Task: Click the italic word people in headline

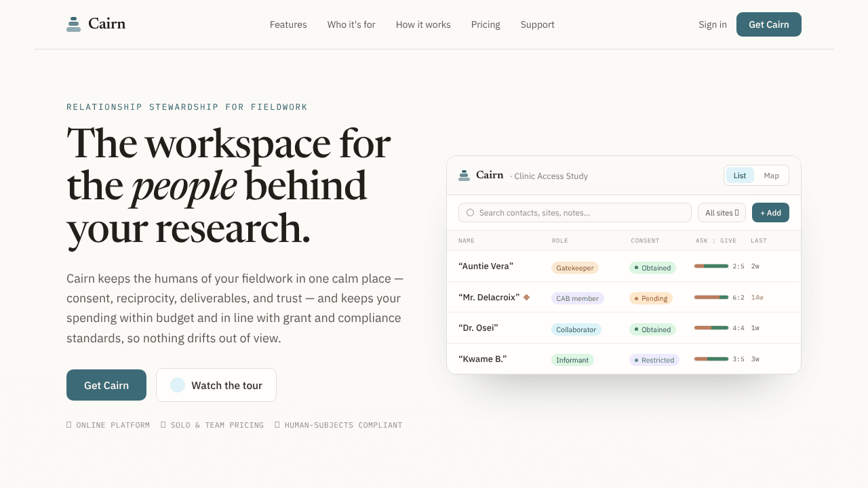Action: pyautogui.click(x=184, y=186)
